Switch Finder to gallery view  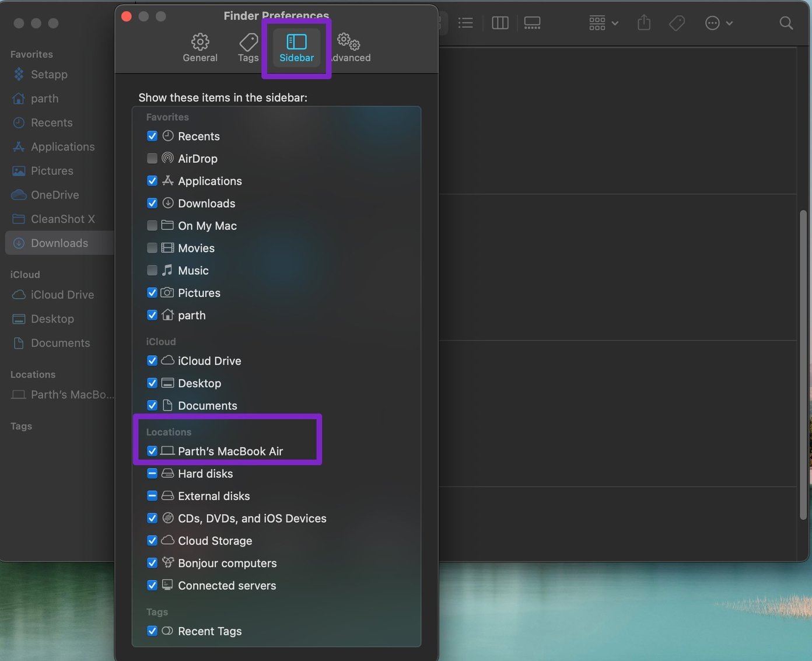click(x=532, y=23)
